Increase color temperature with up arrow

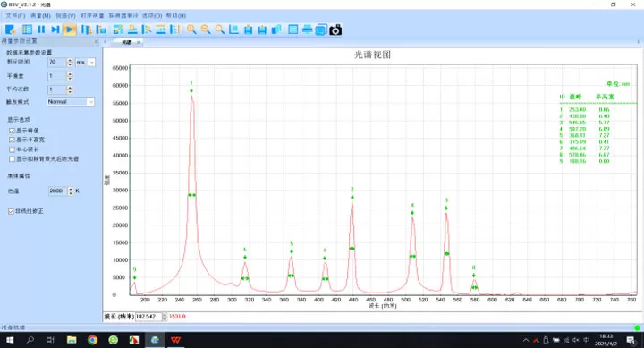pyautogui.click(x=71, y=189)
